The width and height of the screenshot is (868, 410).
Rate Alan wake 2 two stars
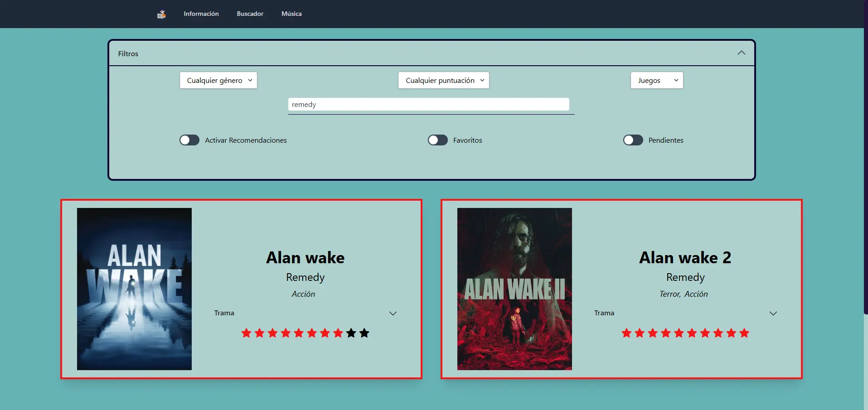pyautogui.click(x=640, y=333)
